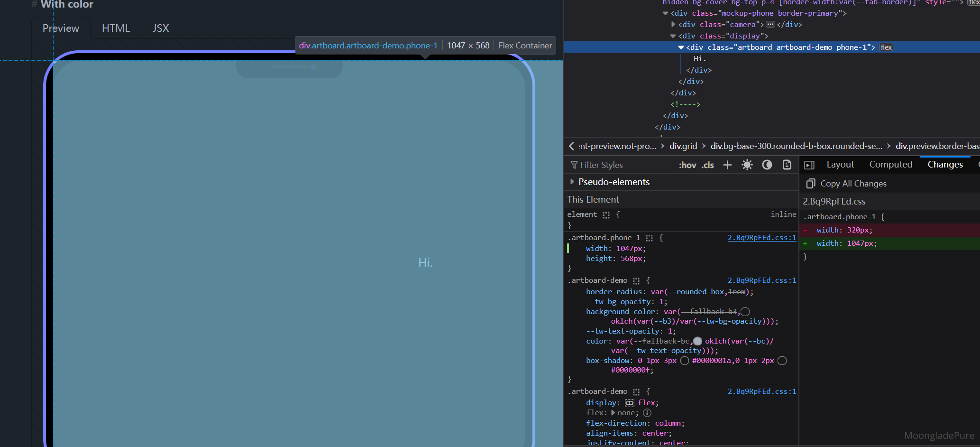Click the add new rule plus icon
This screenshot has height=447, width=980.
pos(727,165)
